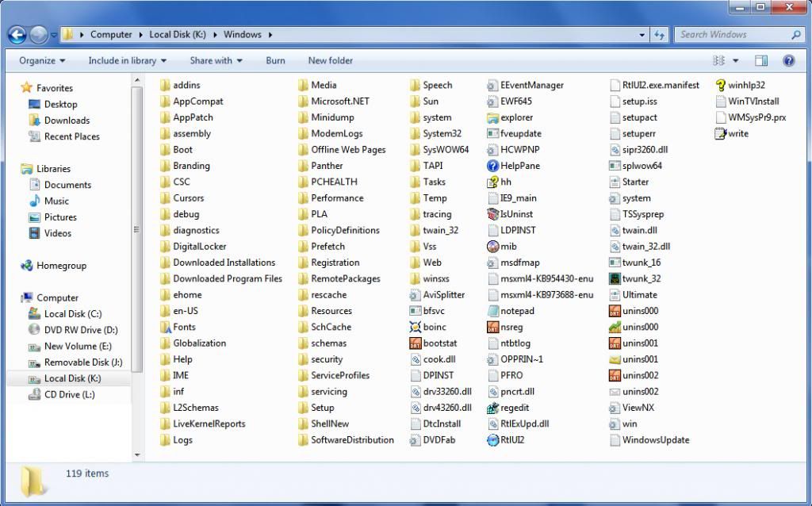The height and width of the screenshot is (506, 812).
Task: Select the hh help file icon
Action: click(x=492, y=182)
